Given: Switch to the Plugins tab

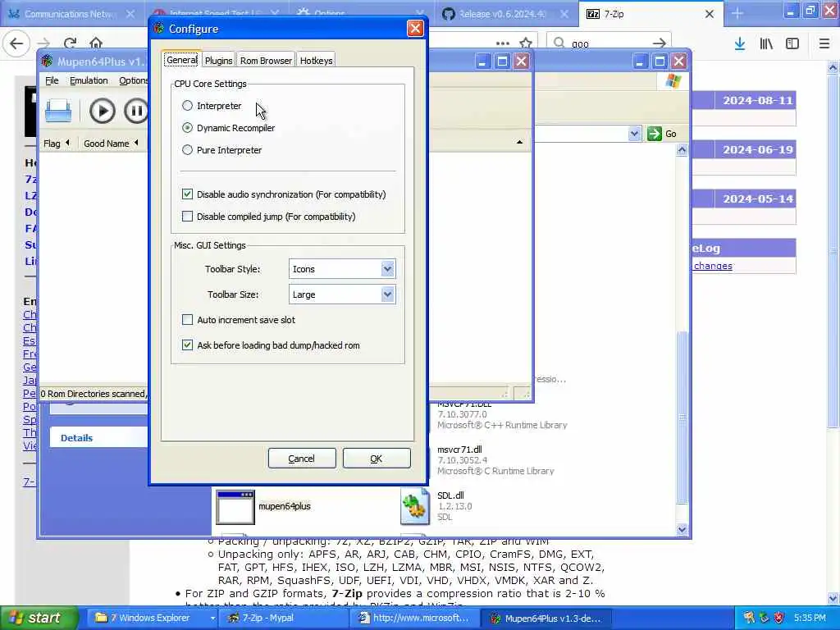Looking at the screenshot, I should [218, 61].
